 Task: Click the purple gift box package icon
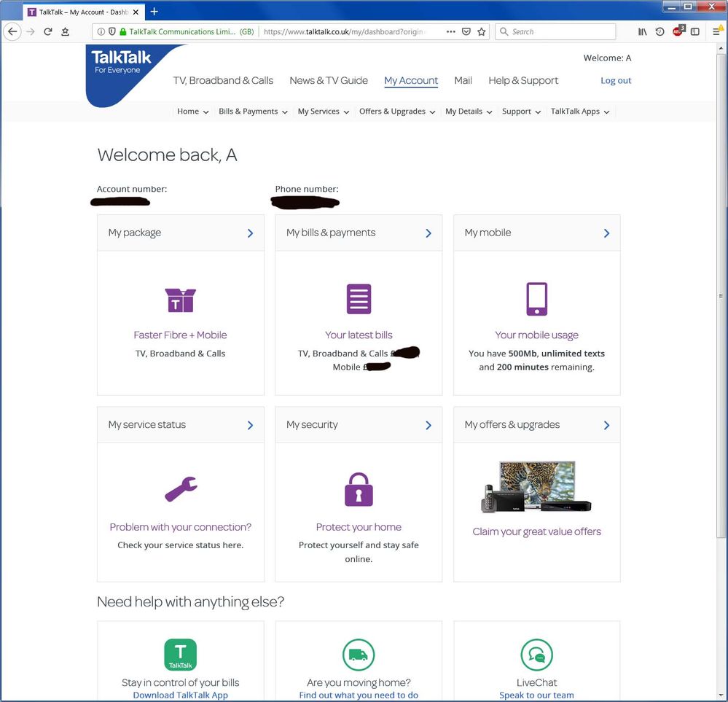tap(180, 300)
